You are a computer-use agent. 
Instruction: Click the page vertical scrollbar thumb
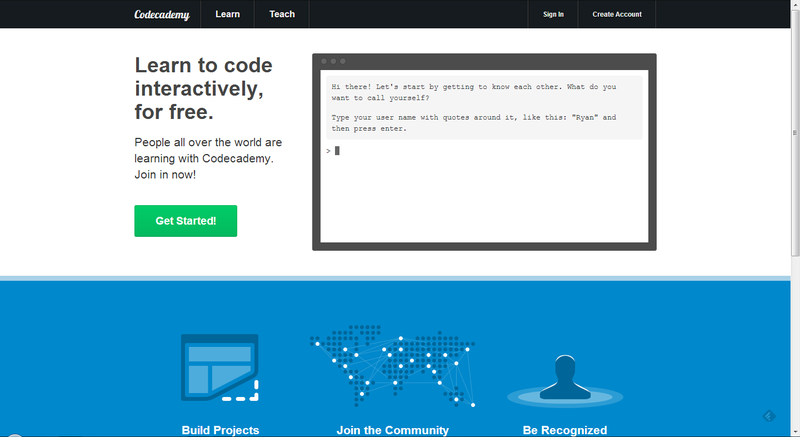coord(795,133)
